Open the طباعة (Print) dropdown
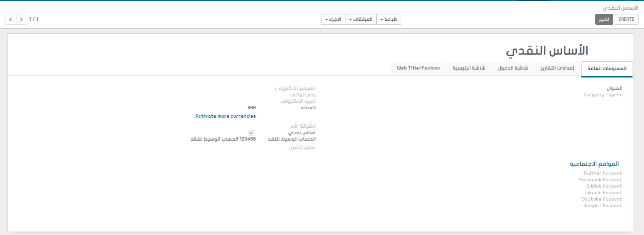The image size is (644, 235). (388, 19)
